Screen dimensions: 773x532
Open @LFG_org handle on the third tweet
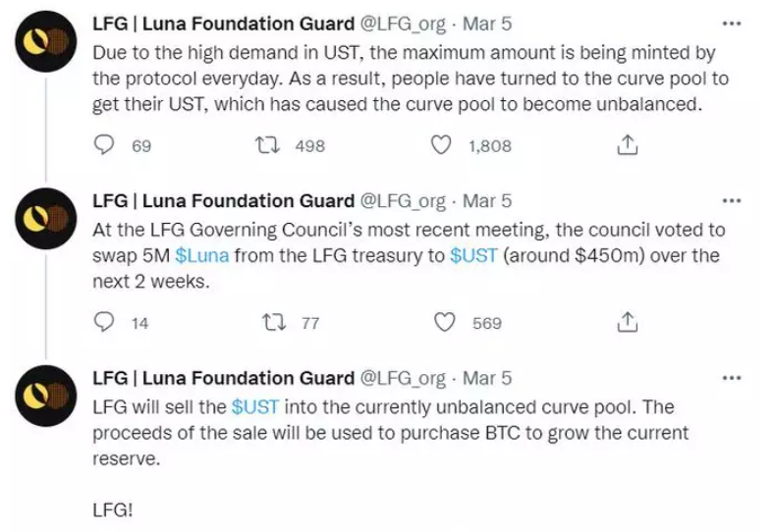[403, 379]
